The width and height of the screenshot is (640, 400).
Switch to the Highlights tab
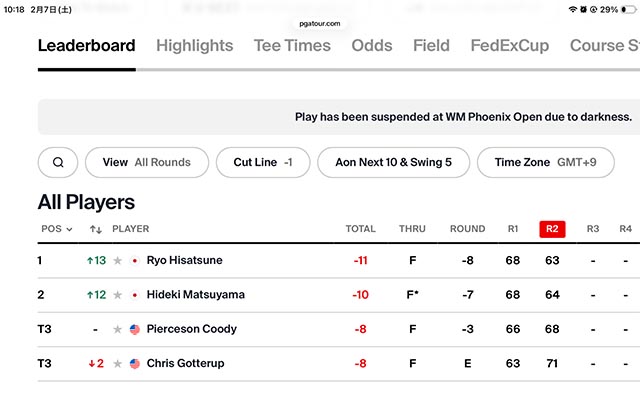pos(194,45)
